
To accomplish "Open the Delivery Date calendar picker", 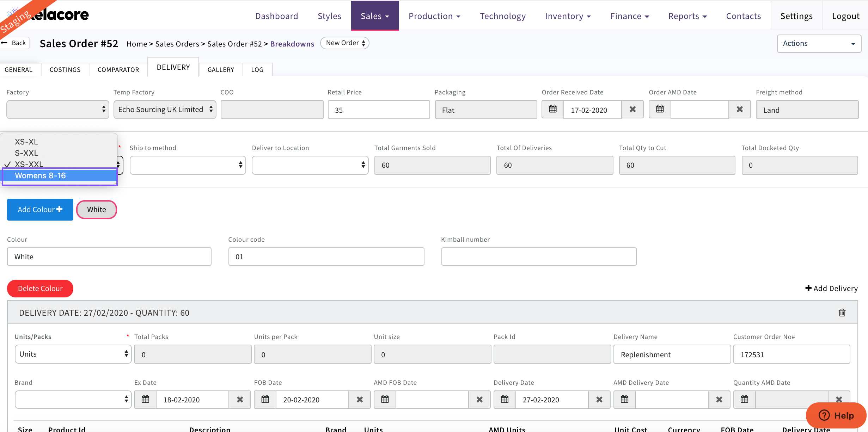I will (505, 400).
